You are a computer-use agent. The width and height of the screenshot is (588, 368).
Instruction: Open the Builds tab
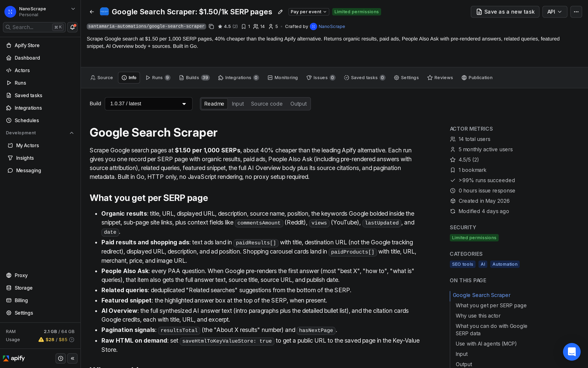coord(194,78)
